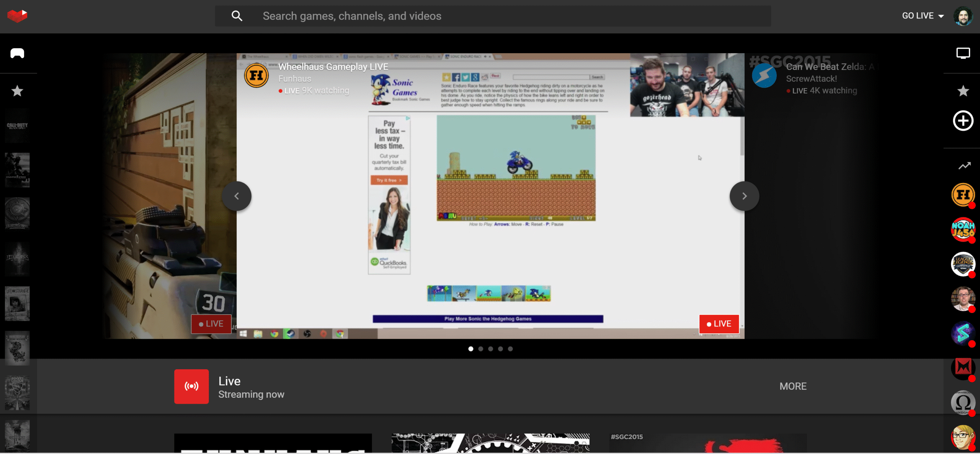980x454 pixels.
Task: Open the red M channel icon
Action: pyautogui.click(x=963, y=368)
